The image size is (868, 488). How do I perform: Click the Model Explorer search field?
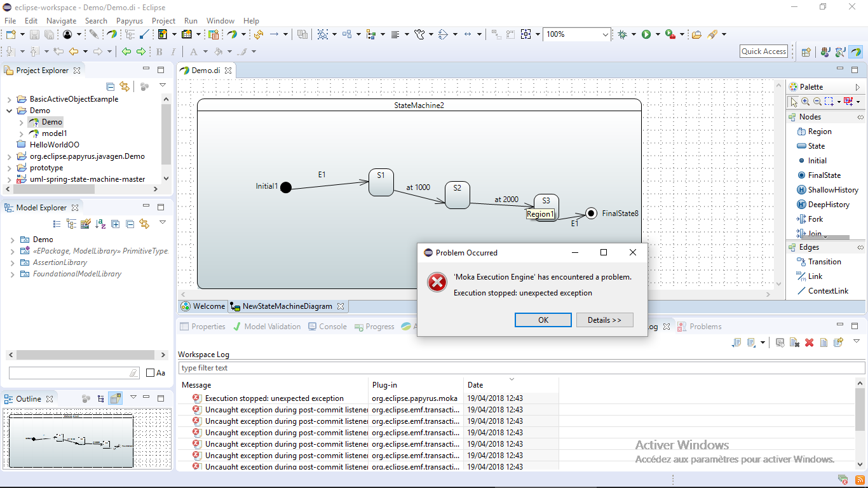point(74,373)
